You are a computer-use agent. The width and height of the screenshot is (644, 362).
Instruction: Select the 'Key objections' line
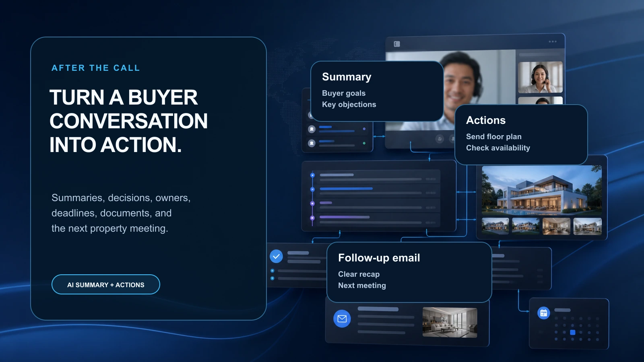point(349,105)
